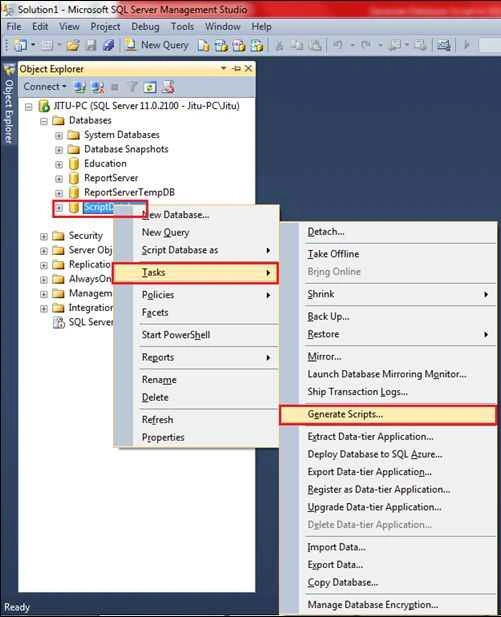The height and width of the screenshot is (617, 501).
Task: Open the View menu
Action: click(69, 27)
